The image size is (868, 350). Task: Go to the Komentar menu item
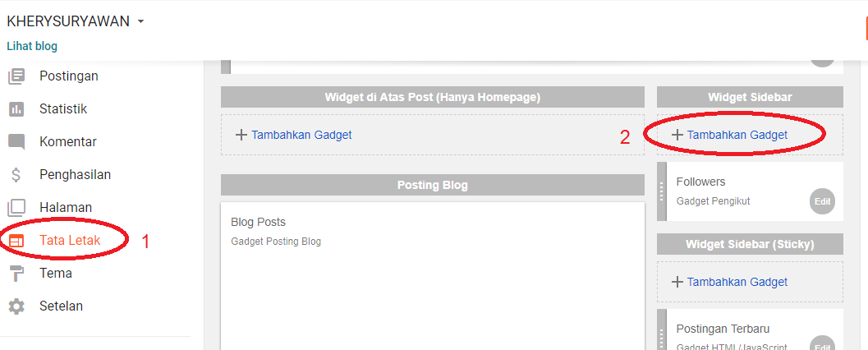[x=68, y=142]
